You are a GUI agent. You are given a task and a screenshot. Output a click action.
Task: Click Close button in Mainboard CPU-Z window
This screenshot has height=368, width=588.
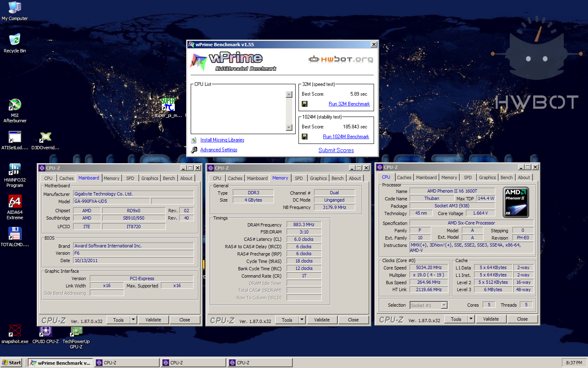coord(185,320)
